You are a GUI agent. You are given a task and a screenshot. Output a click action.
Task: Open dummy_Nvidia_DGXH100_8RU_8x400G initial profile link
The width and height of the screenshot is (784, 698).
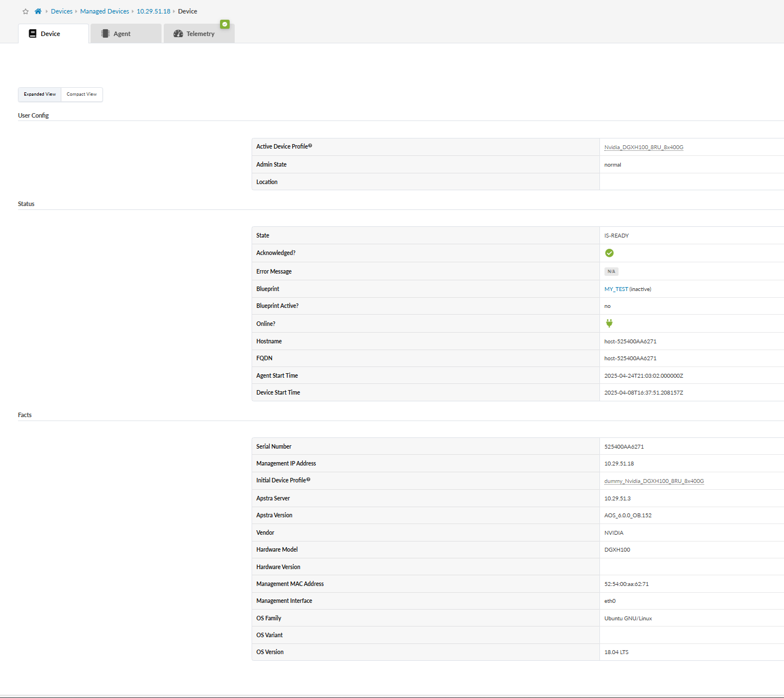tap(653, 481)
